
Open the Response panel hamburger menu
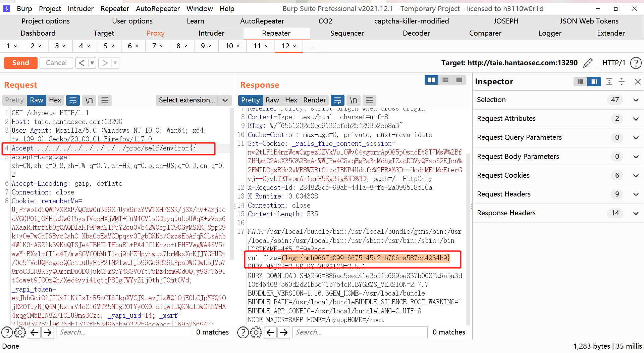click(x=369, y=100)
